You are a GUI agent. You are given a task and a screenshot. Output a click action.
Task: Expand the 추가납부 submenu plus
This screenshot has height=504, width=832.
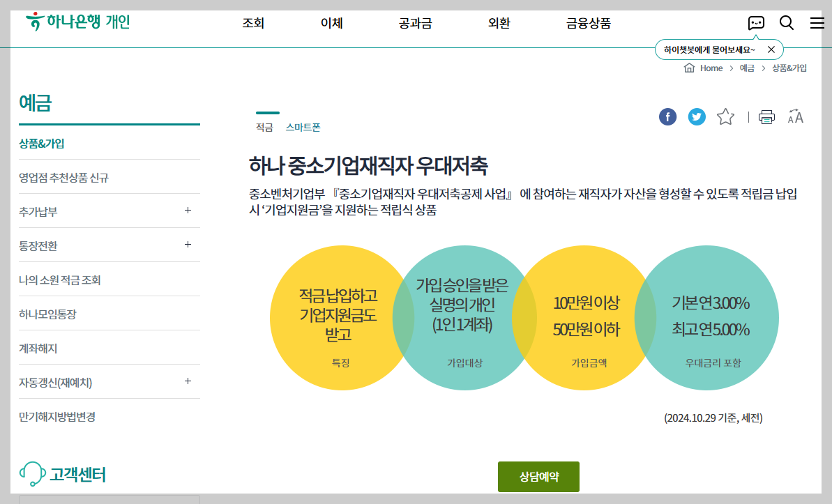point(188,211)
